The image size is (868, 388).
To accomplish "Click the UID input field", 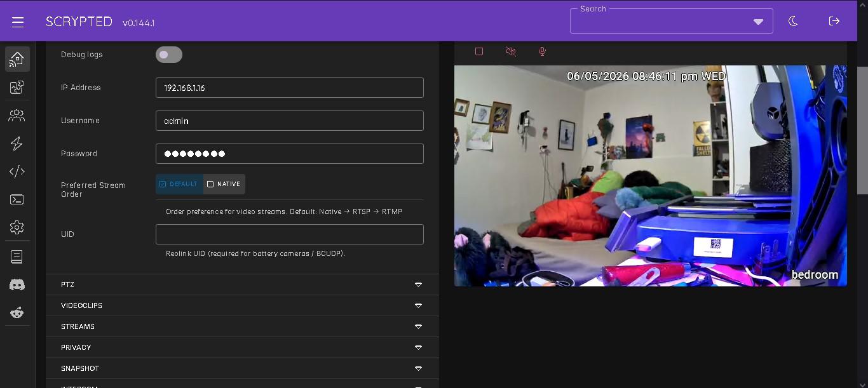I will coord(290,234).
